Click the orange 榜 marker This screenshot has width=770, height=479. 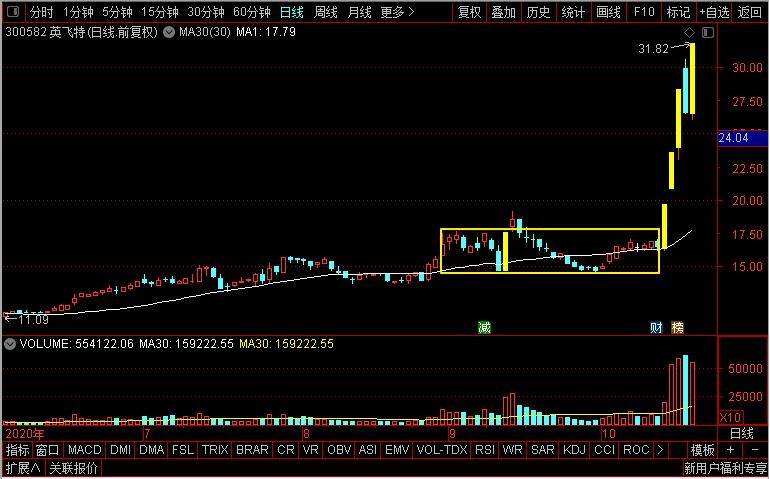pyautogui.click(x=678, y=328)
